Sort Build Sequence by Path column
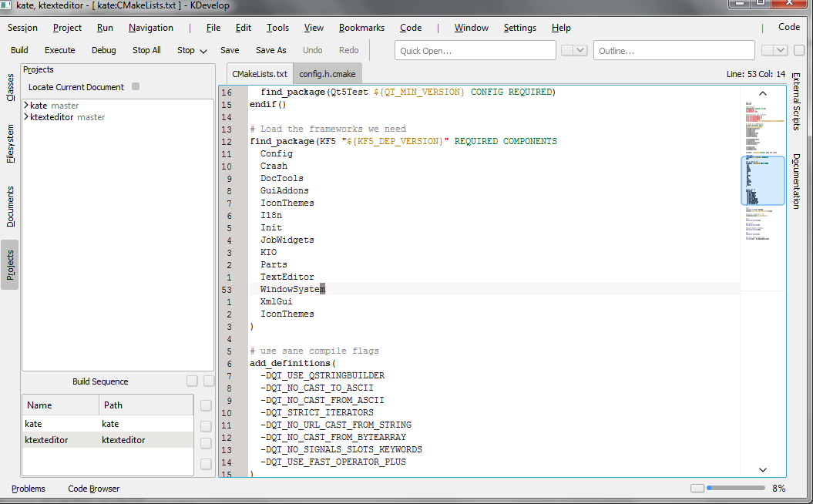813x504 pixels. [146, 405]
